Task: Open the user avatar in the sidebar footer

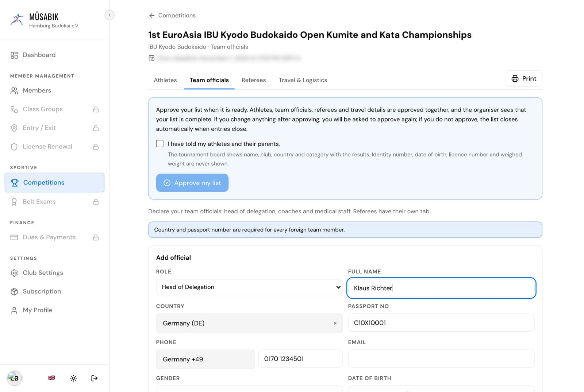Action: pos(15,378)
